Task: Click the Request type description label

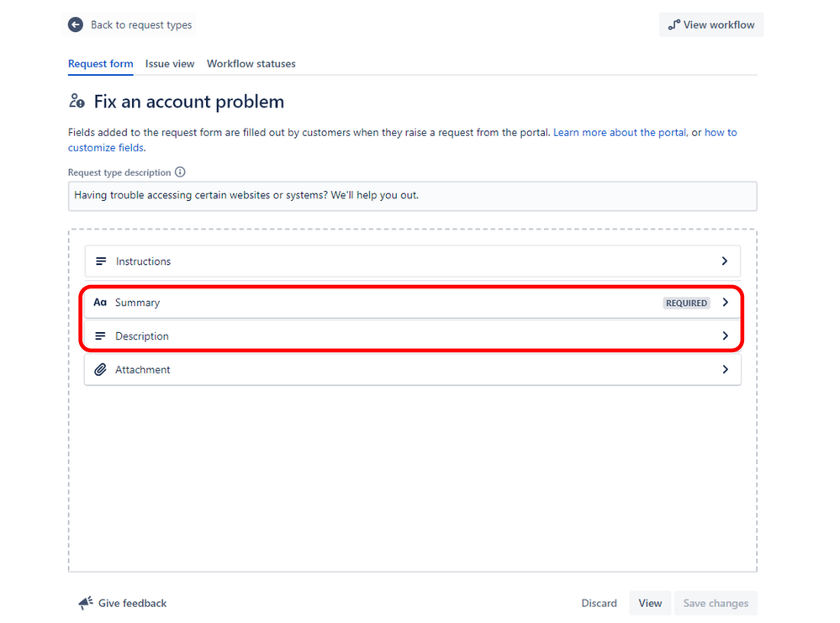Action: point(119,172)
